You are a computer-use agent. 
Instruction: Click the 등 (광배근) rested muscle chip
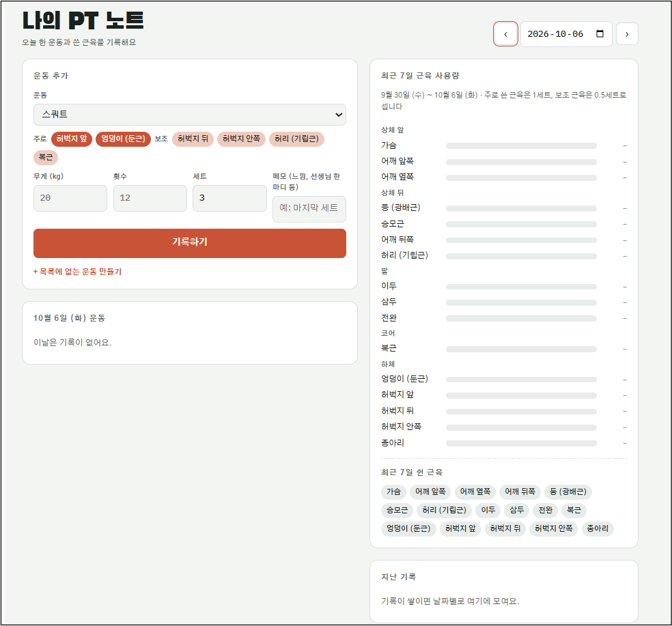(x=568, y=492)
